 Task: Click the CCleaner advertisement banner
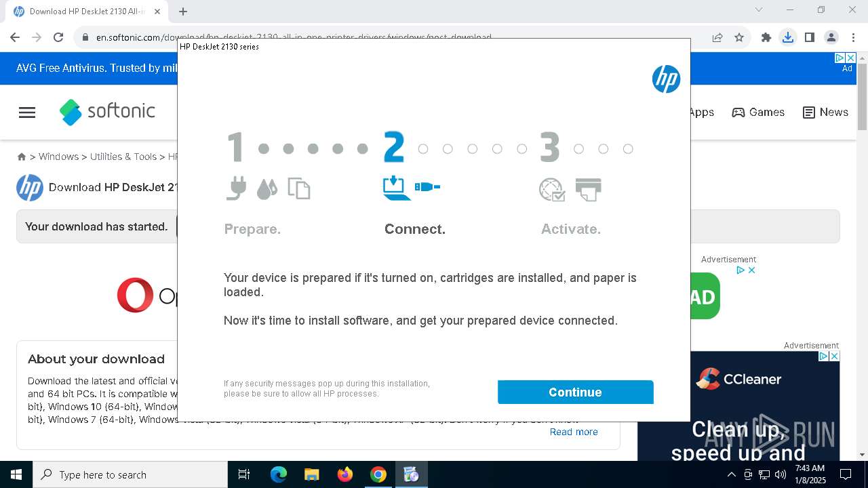click(738, 406)
